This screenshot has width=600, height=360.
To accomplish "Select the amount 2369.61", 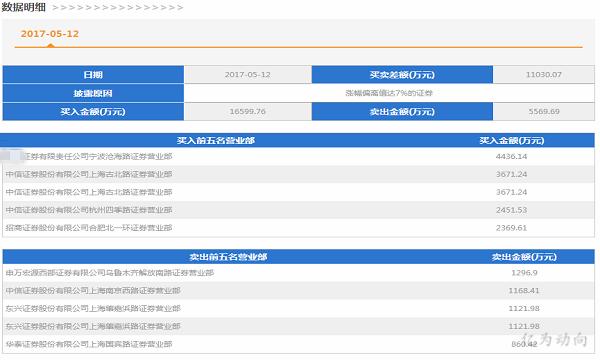I will 511,228.
